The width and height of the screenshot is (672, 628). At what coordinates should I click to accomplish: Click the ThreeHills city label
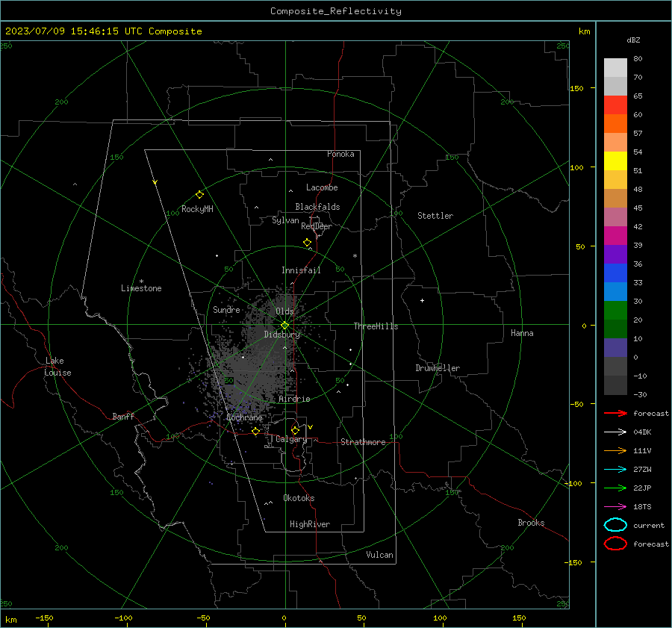tap(376, 326)
